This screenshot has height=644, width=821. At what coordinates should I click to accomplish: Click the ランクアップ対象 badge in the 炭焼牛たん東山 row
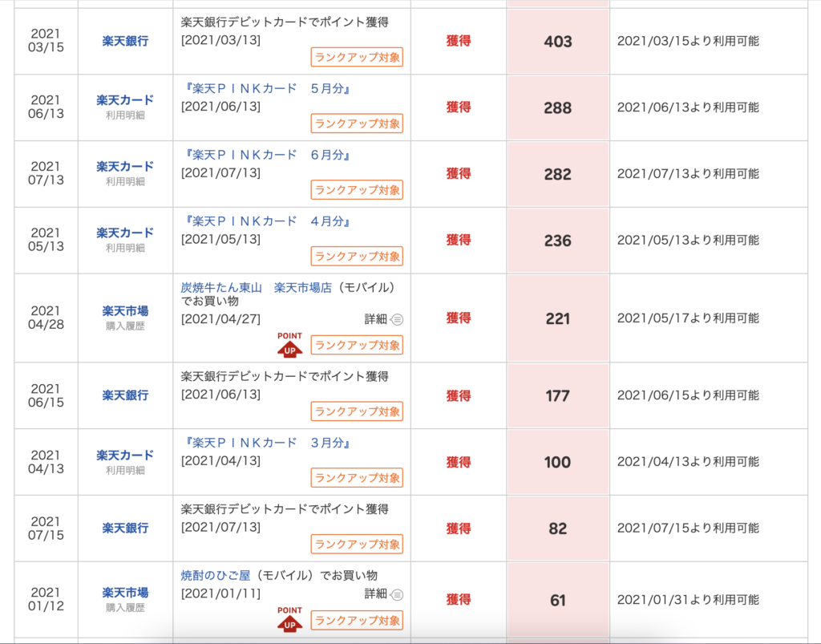coord(357,345)
